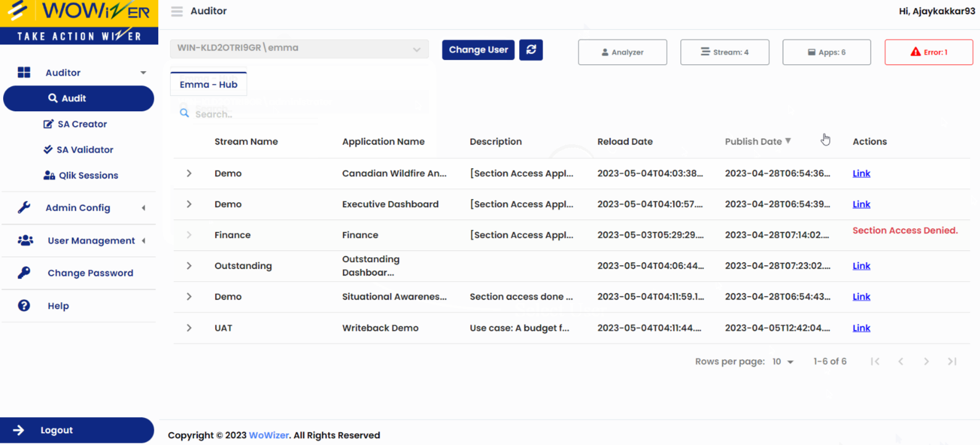This screenshot has height=445, width=980.
Task: Click the search magnifier icon in the table
Action: coord(184,113)
